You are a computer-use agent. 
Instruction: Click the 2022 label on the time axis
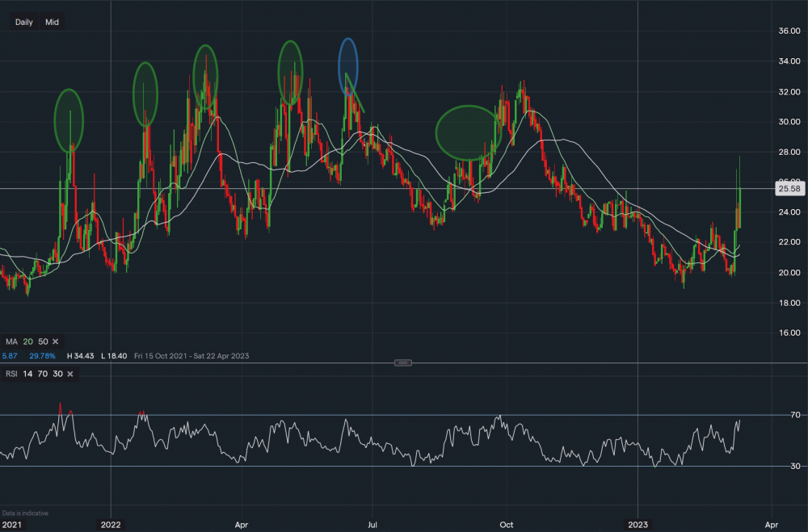click(111, 524)
